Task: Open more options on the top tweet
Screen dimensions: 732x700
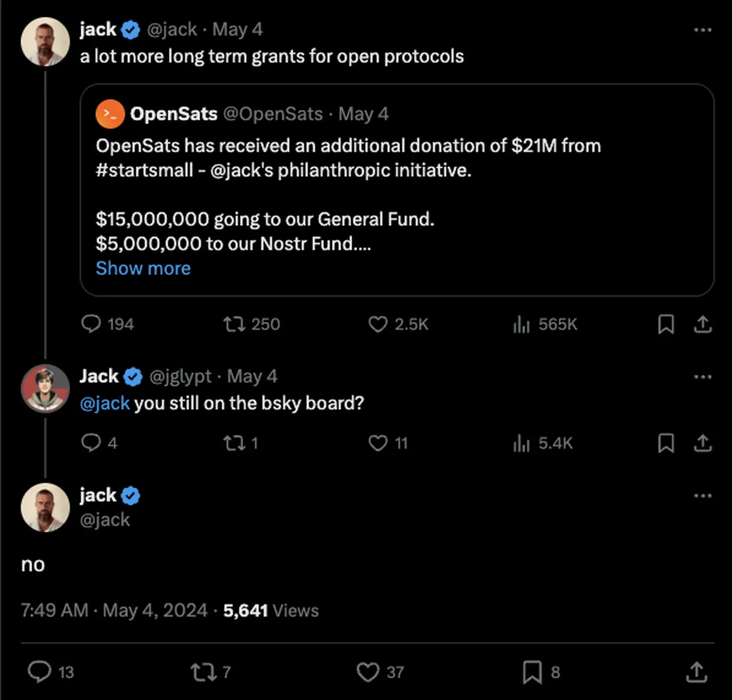Action: 703,30
